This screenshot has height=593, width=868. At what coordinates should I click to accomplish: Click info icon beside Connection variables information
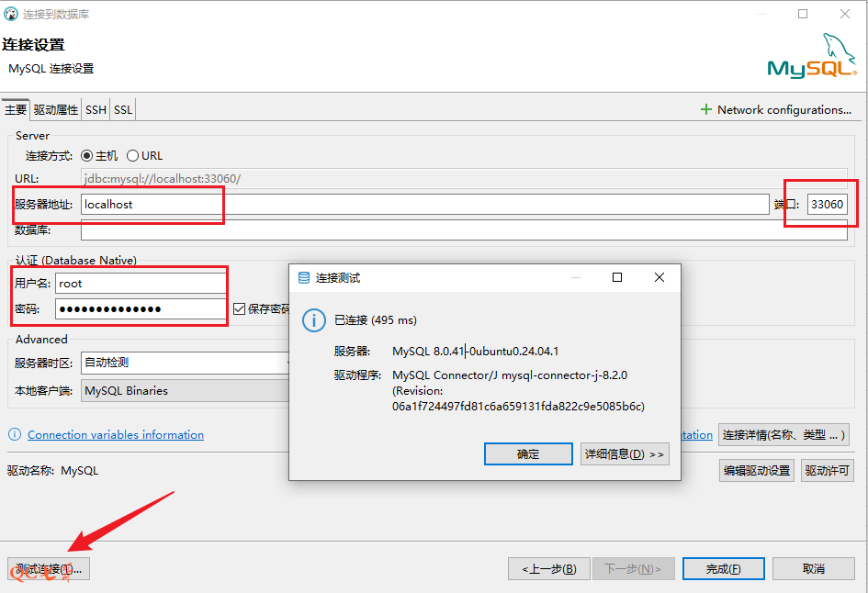click(15, 435)
